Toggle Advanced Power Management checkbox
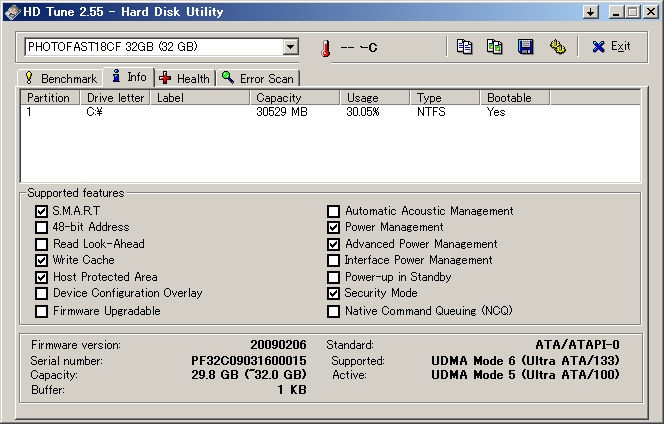 click(334, 244)
